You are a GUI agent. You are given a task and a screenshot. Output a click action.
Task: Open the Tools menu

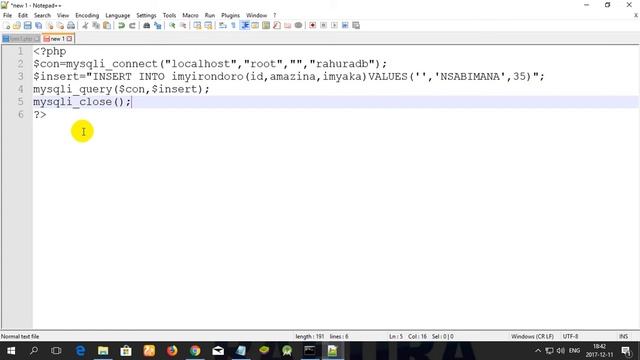(169, 15)
